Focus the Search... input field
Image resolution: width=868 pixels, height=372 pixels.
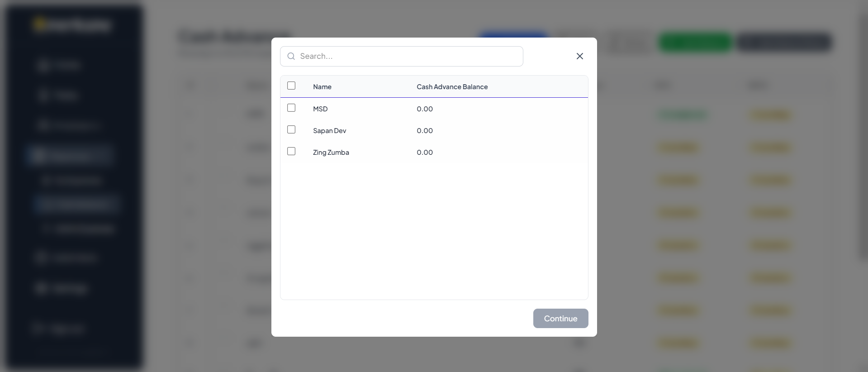coord(407,56)
